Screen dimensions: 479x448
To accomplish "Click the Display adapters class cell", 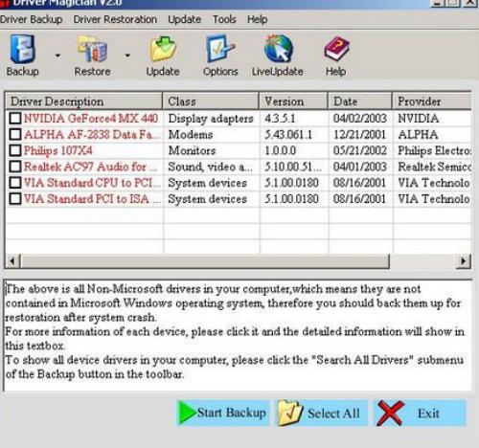I will pyautogui.click(x=211, y=119).
